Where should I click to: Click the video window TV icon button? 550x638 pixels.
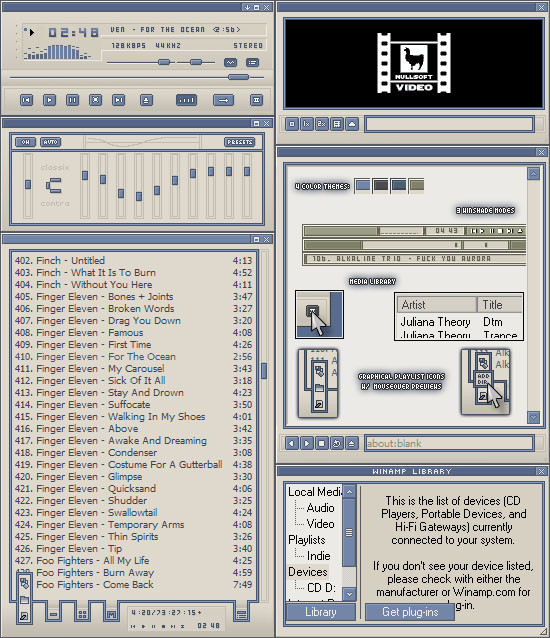[x=337, y=124]
